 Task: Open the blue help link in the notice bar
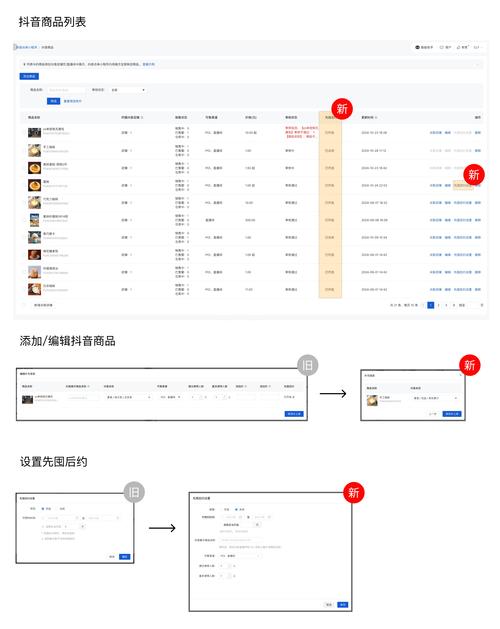[148, 64]
